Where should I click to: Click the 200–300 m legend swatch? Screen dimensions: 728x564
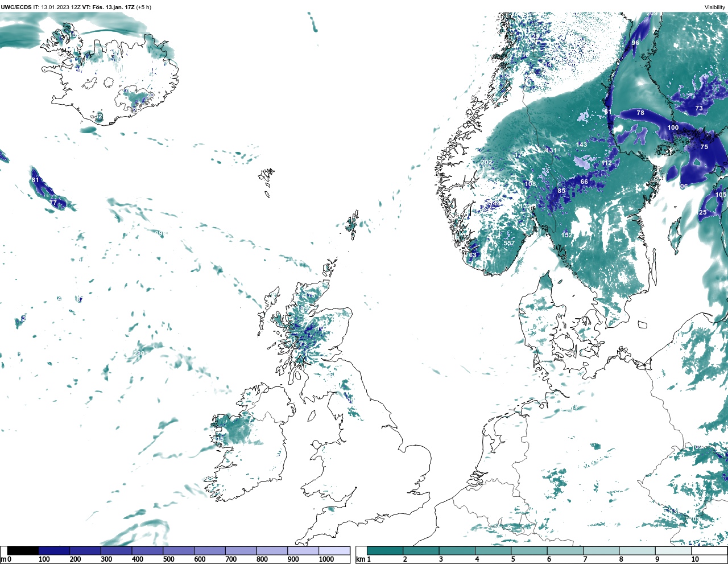(85, 550)
